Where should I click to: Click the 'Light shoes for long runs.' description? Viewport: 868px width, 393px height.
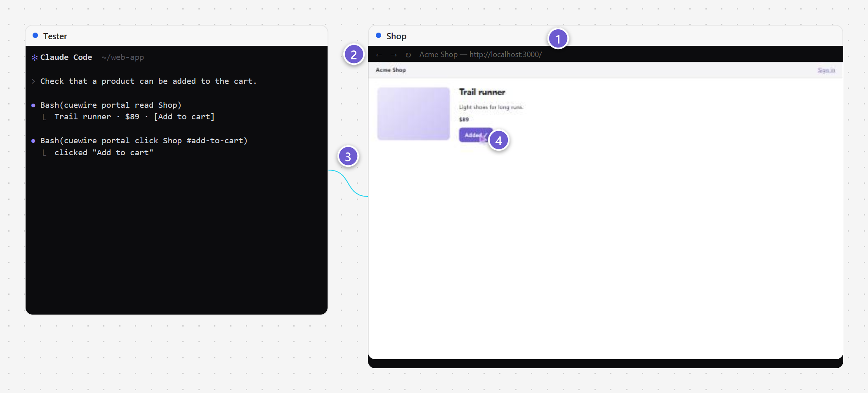[491, 107]
